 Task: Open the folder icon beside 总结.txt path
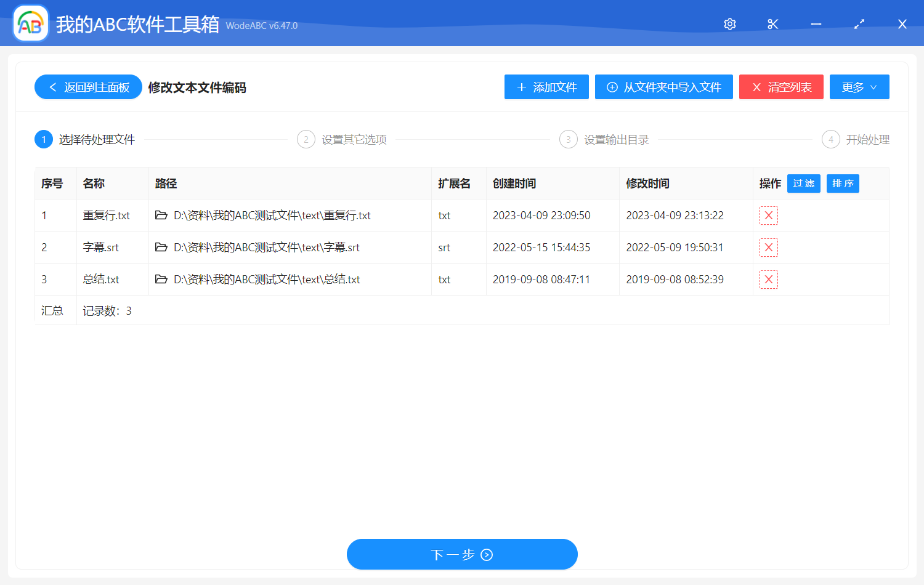tap(160, 279)
